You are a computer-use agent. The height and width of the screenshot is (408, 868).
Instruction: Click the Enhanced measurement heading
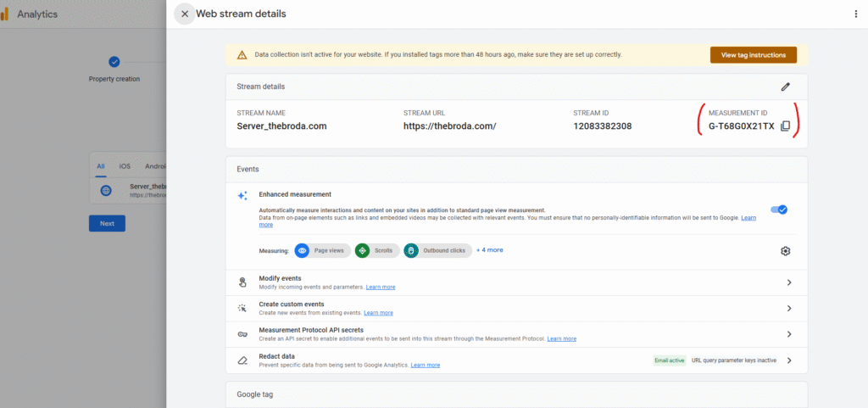click(x=295, y=195)
